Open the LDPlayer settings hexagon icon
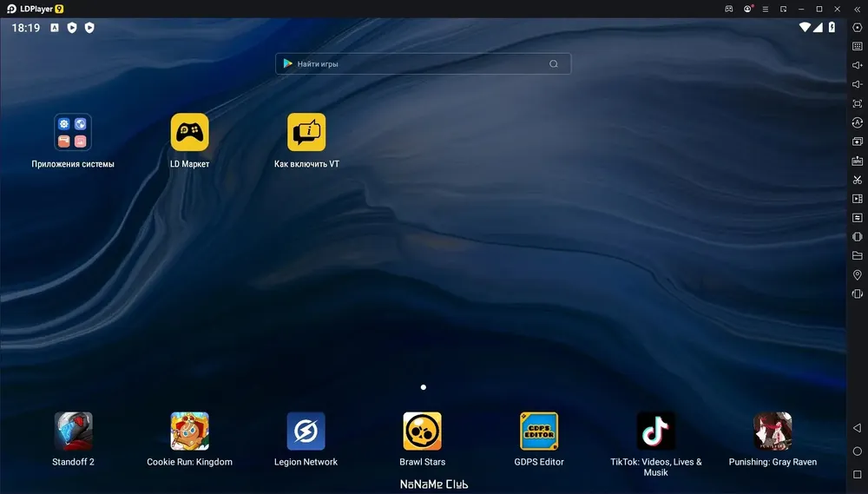 point(857,28)
